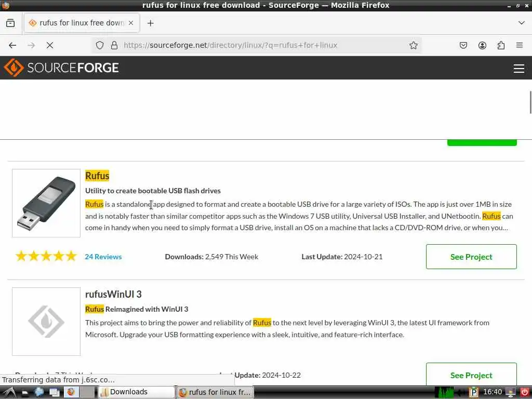Click "Last Update: 2024-10-22" text
Screen dimensions: 532x399
[260, 375]
